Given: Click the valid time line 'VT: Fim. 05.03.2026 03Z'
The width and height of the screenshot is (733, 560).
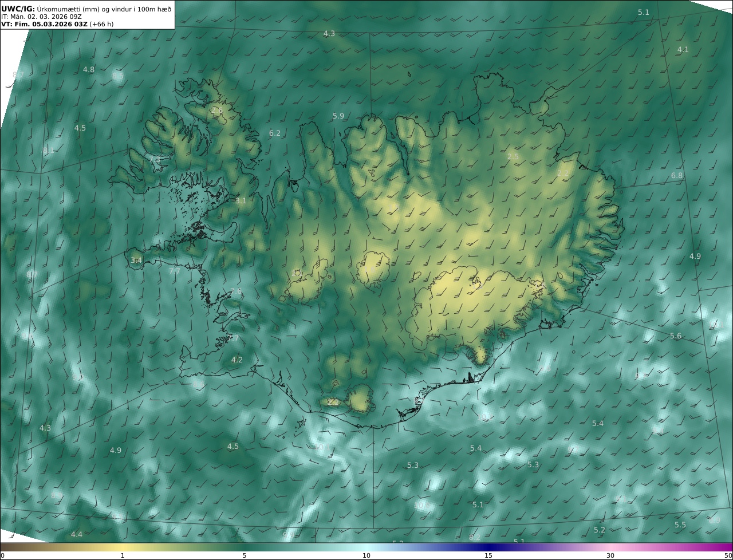Looking at the screenshot, I should [44, 25].
